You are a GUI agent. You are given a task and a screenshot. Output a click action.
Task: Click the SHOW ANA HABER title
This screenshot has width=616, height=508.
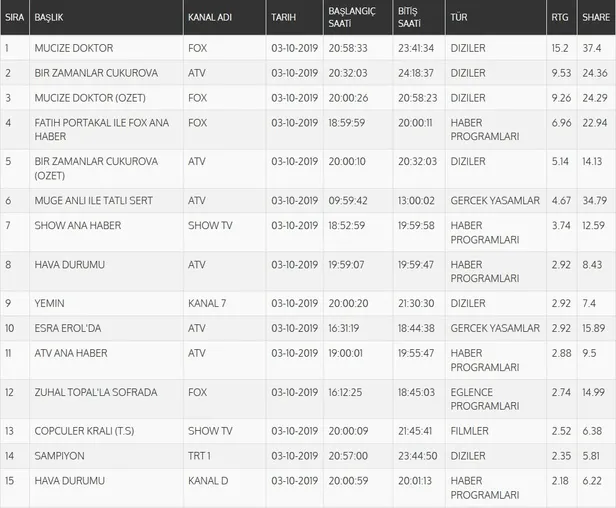pyautogui.click(x=77, y=225)
